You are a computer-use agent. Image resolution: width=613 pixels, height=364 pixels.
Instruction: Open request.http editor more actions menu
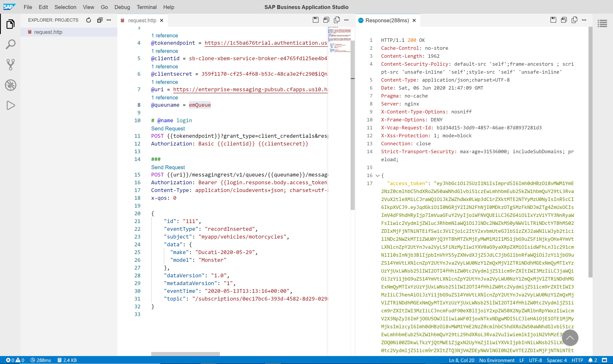(x=346, y=20)
